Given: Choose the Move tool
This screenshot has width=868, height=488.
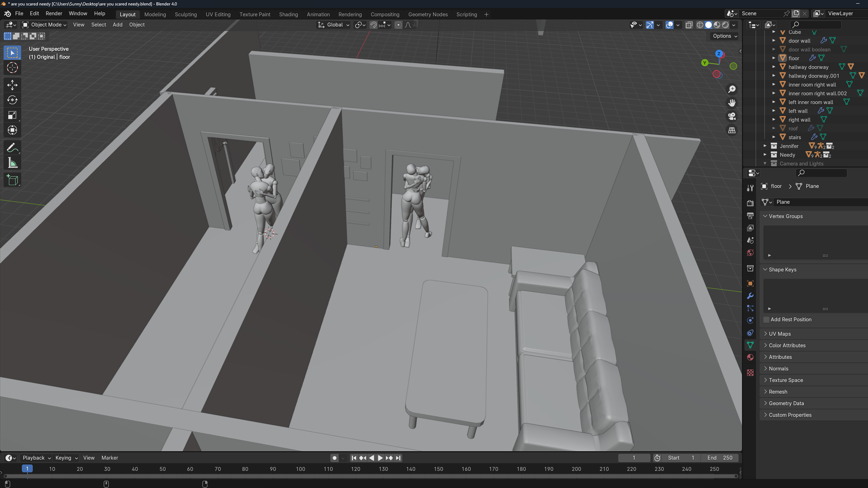Looking at the screenshot, I should pyautogui.click(x=12, y=85).
